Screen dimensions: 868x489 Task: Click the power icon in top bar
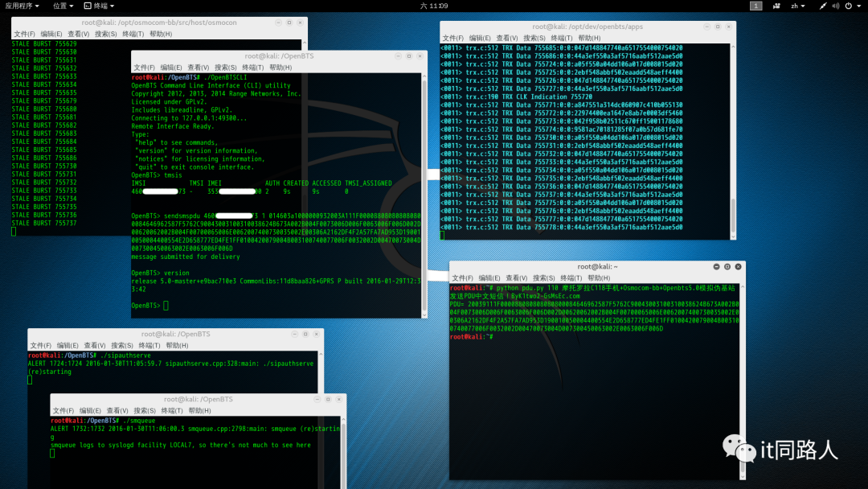849,6
